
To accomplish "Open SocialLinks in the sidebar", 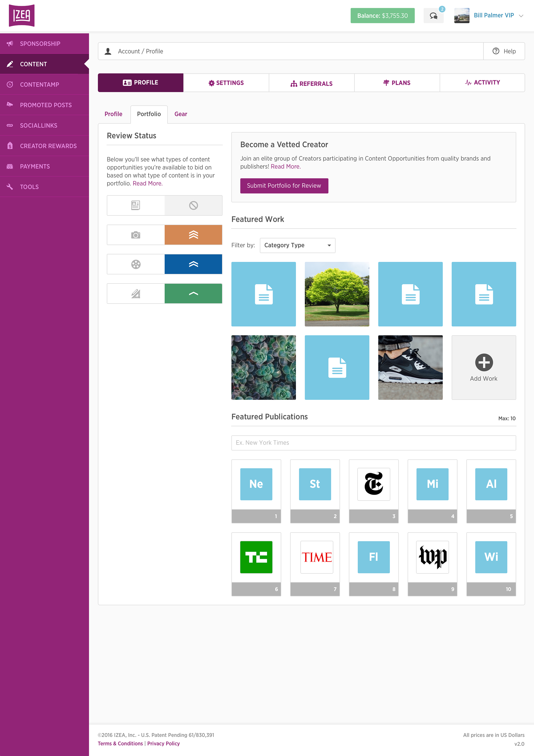I will (x=44, y=125).
